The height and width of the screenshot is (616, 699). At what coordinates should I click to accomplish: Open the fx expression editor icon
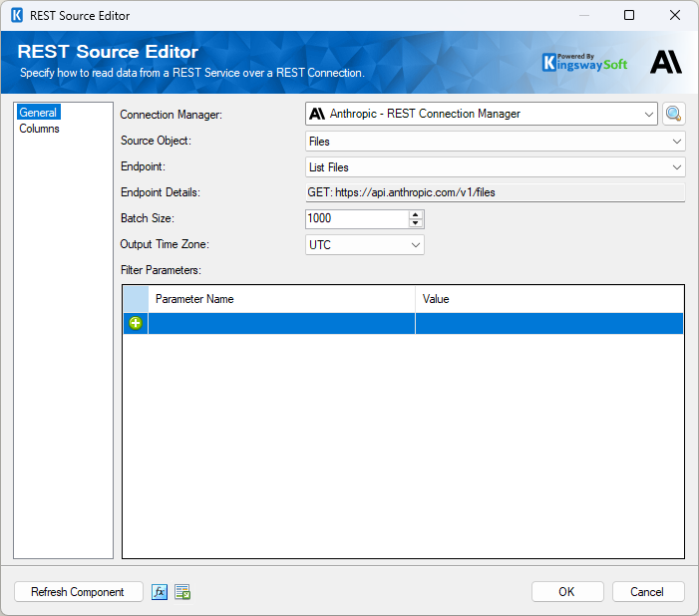coord(160,592)
